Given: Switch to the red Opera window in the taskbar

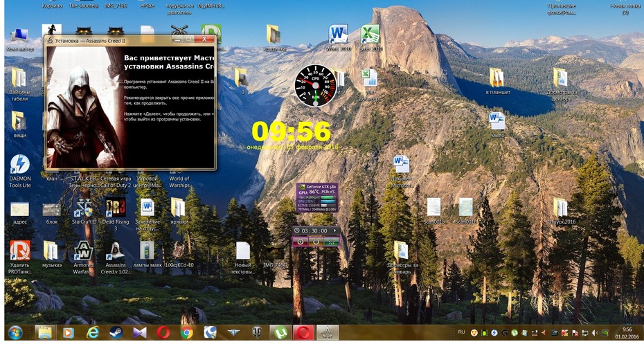Looking at the screenshot, I should pyautogui.click(x=303, y=332).
